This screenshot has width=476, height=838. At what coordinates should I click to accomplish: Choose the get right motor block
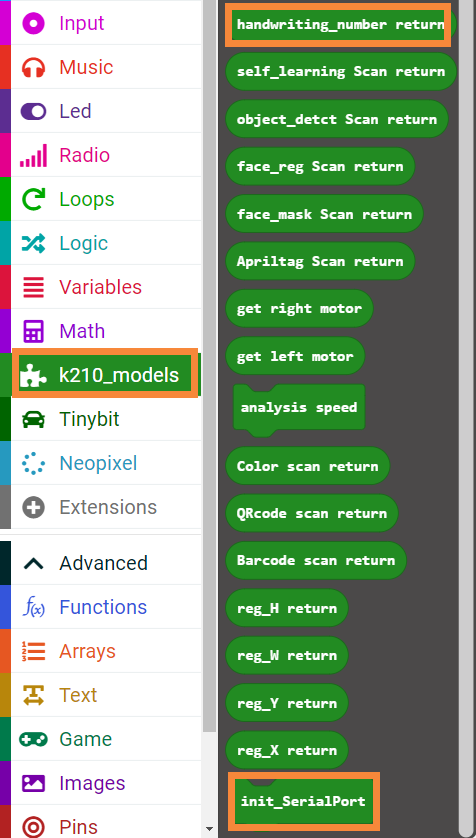point(299,308)
